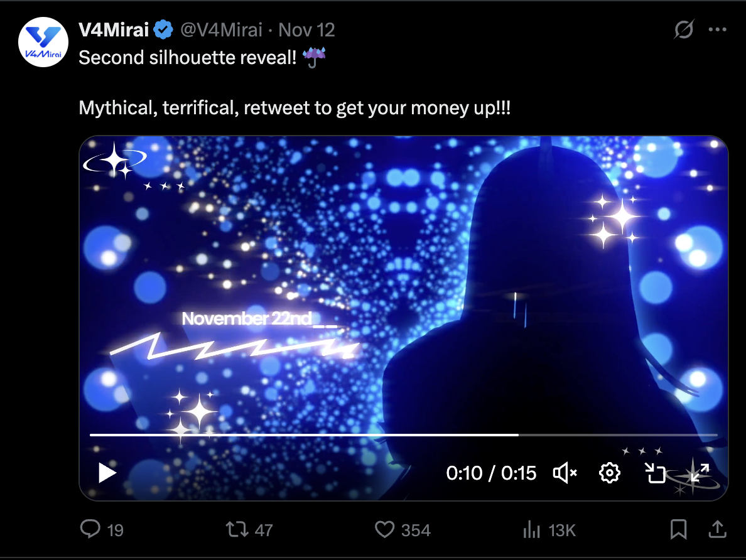Open the V4Mirai display name link

(114, 30)
